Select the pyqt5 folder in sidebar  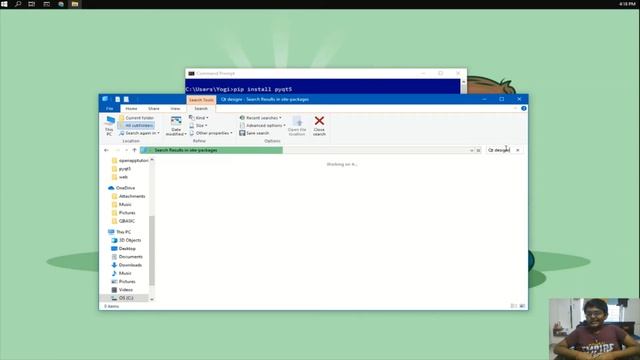click(x=121, y=169)
